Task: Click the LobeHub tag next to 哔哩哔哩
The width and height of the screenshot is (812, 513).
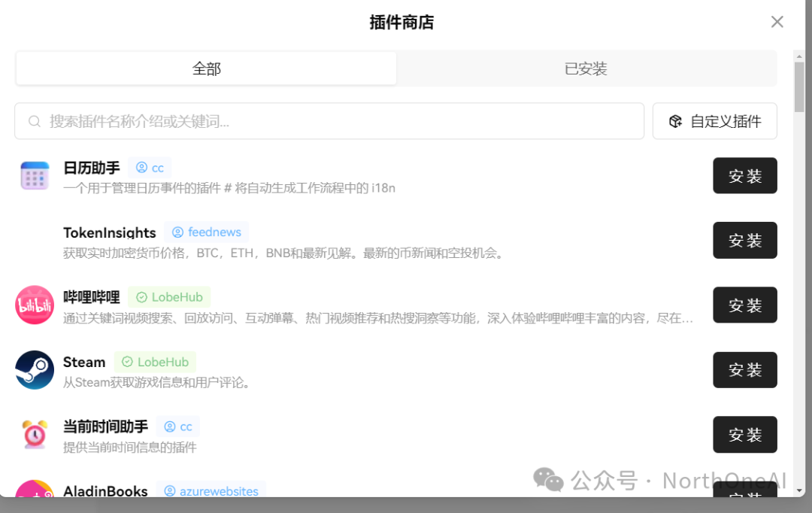Action: [x=169, y=297]
